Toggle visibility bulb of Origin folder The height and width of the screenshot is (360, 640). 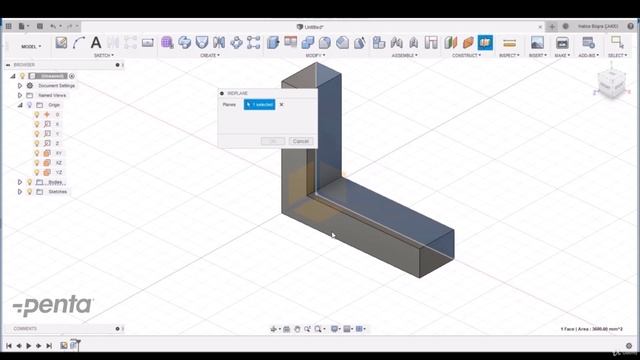pos(29,105)
